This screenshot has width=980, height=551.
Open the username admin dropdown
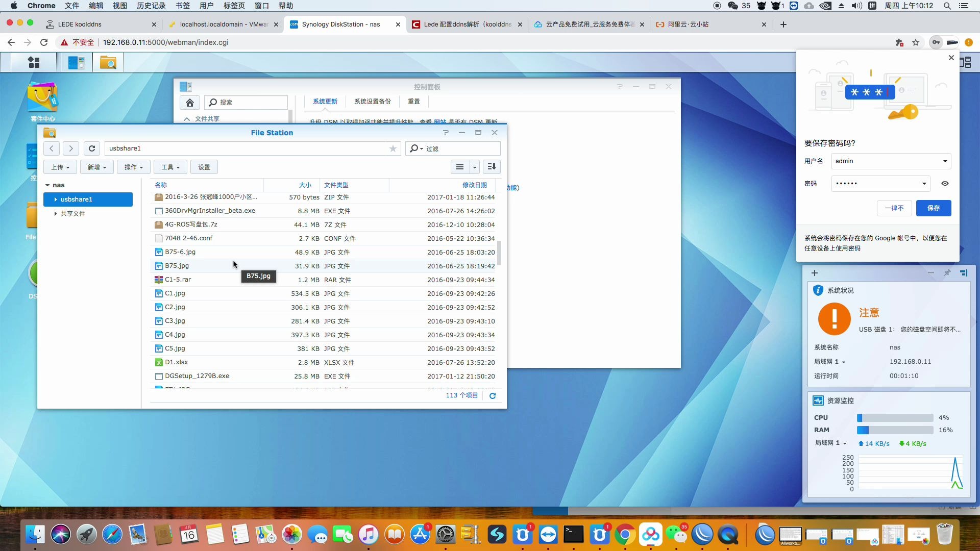[x=945, y=161]
